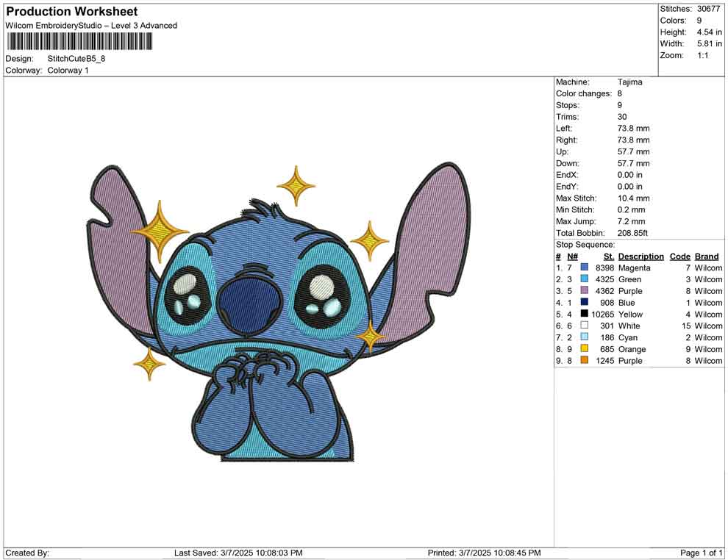Screen dimensions: 728x560
Task: Click the Max Stitch value 10.4 mm
Action: pyautogui.click(x=633, y=198)
